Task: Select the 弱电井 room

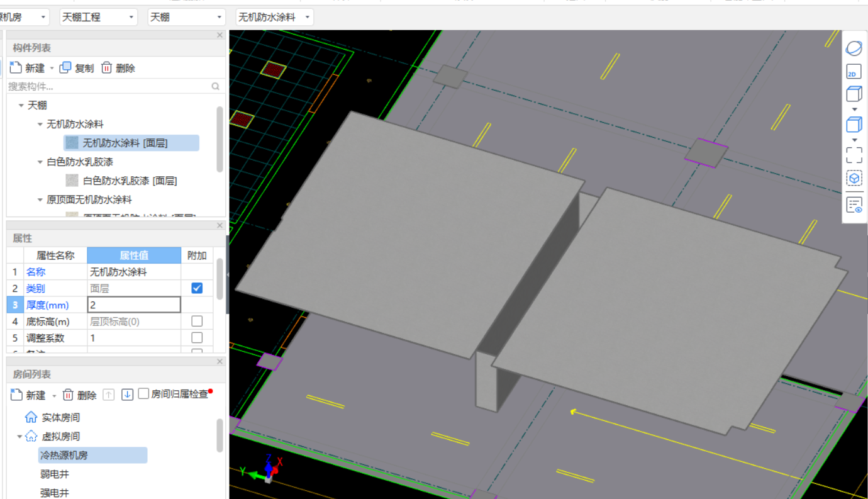Action: pyautogui.click(x=55, y=474)
